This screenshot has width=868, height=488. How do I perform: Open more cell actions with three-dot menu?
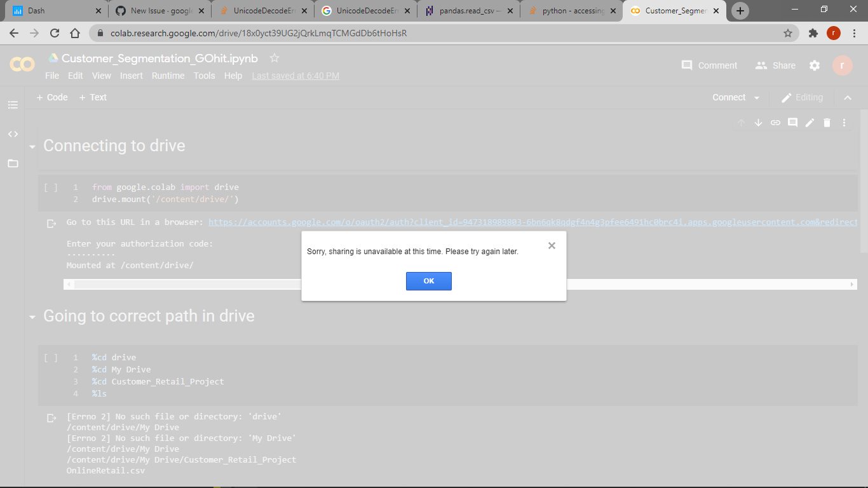844,122
